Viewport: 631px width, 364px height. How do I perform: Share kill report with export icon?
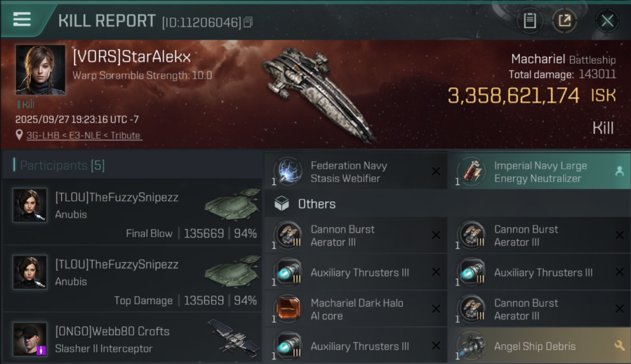click(x=565, y=20)
